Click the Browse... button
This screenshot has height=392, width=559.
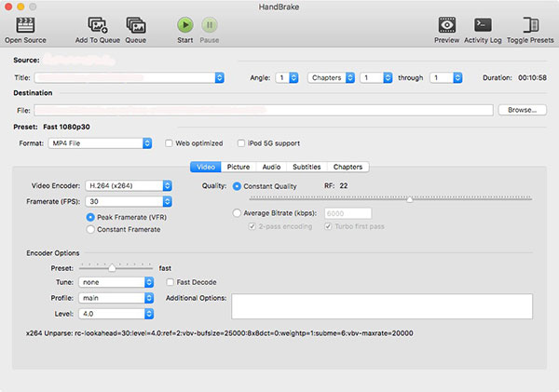523,110
